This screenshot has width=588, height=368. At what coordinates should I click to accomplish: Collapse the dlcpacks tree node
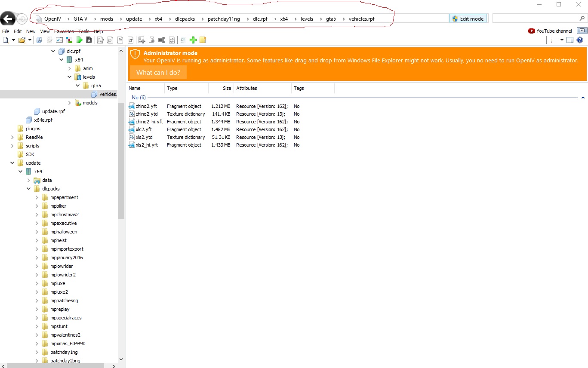click(29, 189)
